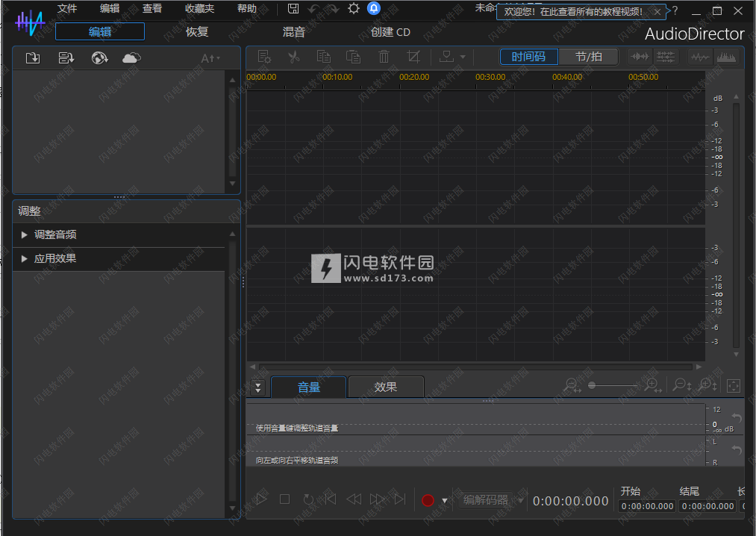Click the edit properties settings icon
This screenshot has height=536, width=756.
[264, 57]
